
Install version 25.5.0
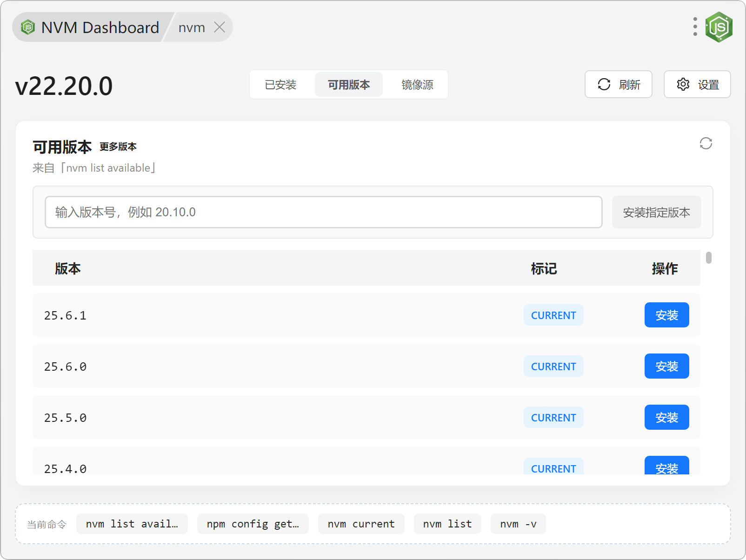pyautogui.click(x=666, y=418)
